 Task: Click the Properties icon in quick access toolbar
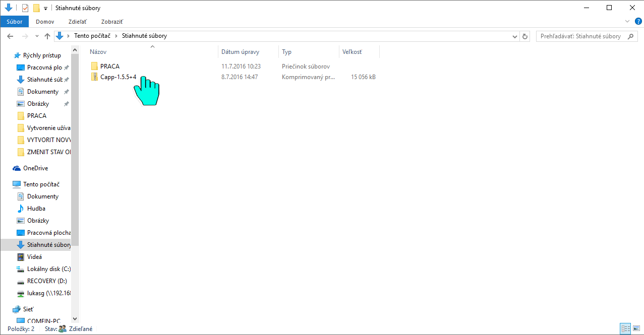(25, 8)
